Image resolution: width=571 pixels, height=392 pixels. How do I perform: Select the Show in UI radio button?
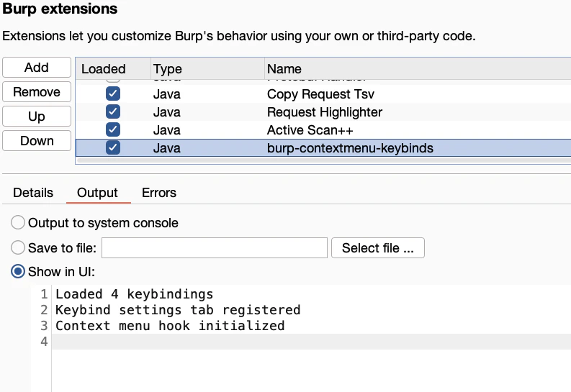click(18, 272)
